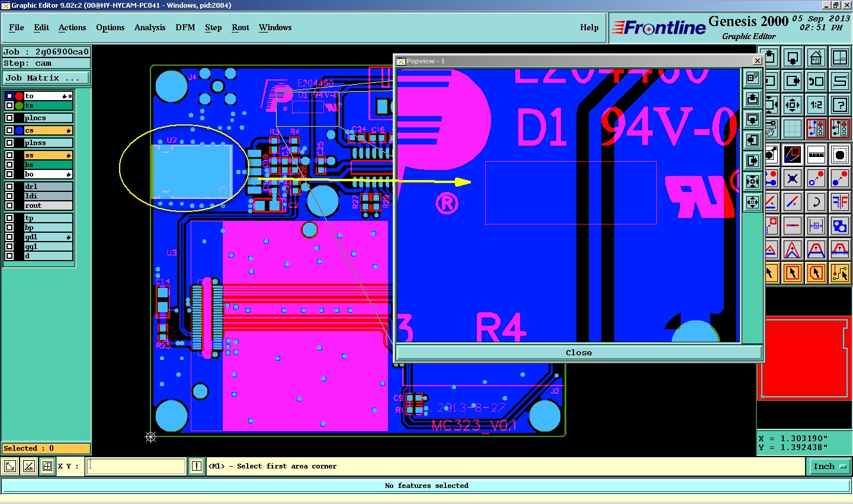This screenshot has width=853, height=504.
Task: Click the XY coordinate input field
Action: 136,466
